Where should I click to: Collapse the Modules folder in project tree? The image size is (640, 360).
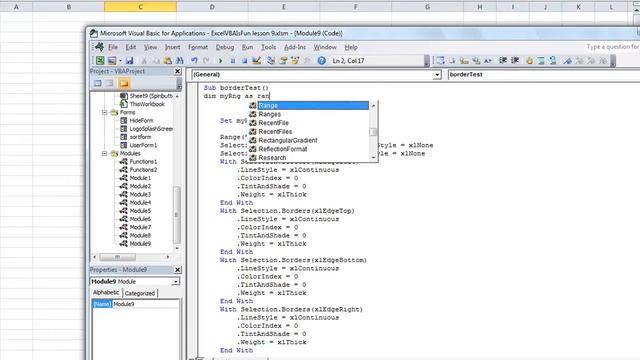[x=105, y=153]
